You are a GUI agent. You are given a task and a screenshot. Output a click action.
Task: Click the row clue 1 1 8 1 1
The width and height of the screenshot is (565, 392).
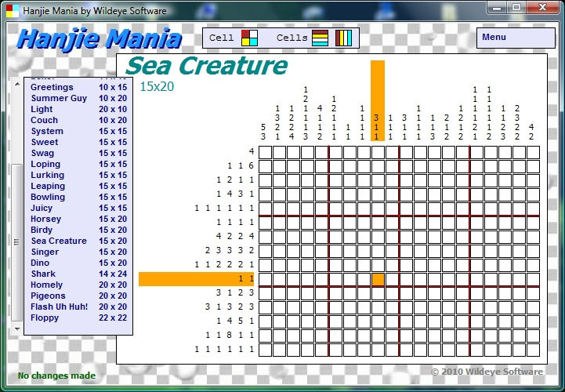tap(230, 336)
